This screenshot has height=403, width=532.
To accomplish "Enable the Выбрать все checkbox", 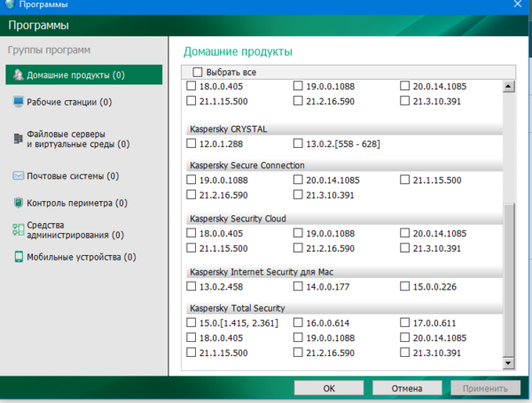I will 198,72.
